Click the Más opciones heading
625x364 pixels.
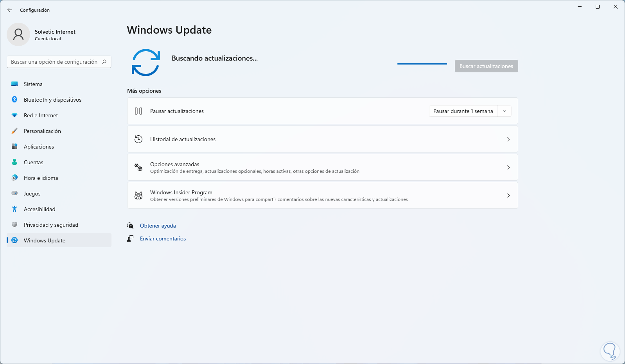(x=144, y=91)
